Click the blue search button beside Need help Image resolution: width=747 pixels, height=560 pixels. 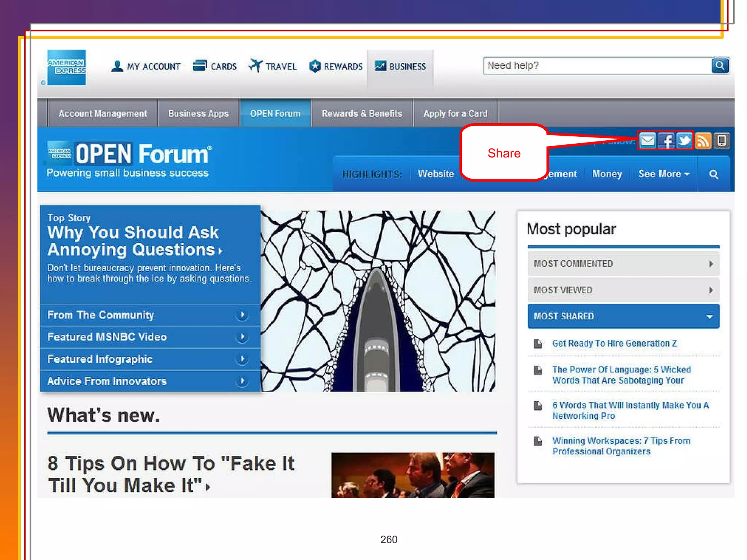pyautogui.click(x=720, y=66)
